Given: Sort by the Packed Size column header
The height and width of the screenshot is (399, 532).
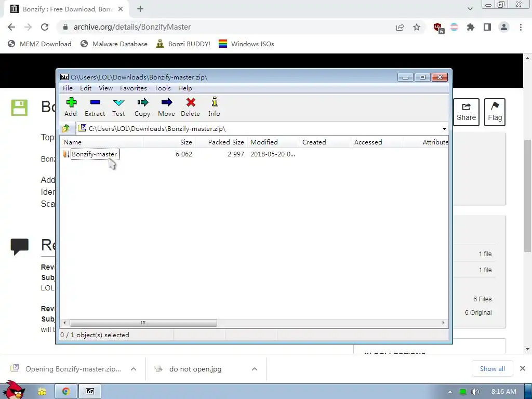Looking at the screenshot, I should click(221, 142).
